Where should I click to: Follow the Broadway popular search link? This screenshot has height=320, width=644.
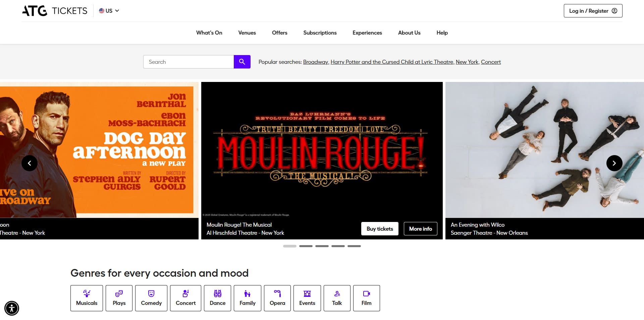pos(316,62)
